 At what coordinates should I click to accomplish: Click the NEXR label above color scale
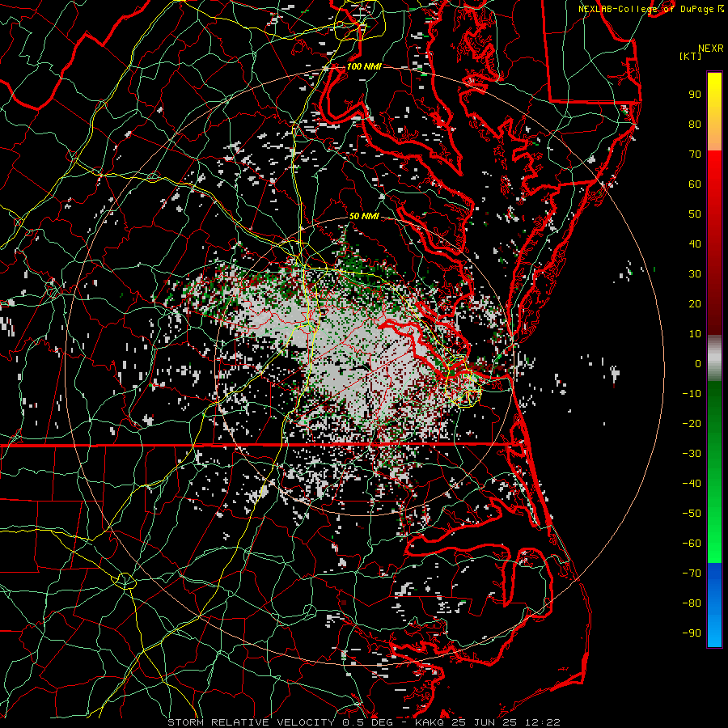coord(710,48)
